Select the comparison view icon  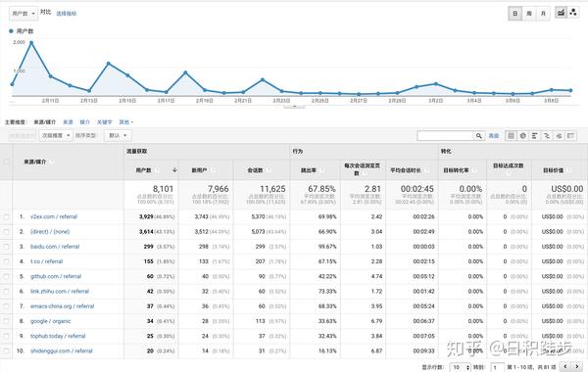pyautogui.click(x=547, y=136)
